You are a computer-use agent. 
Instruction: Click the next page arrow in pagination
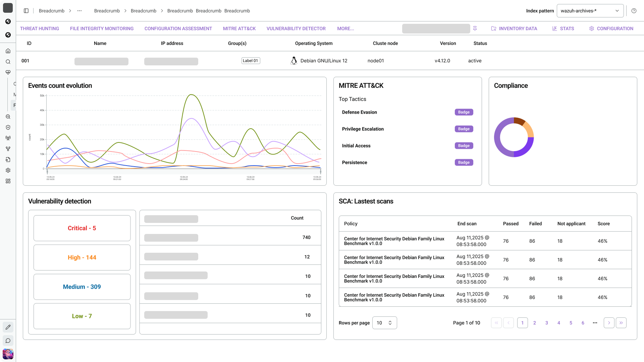pyautogui.click(x=609, y=323)
